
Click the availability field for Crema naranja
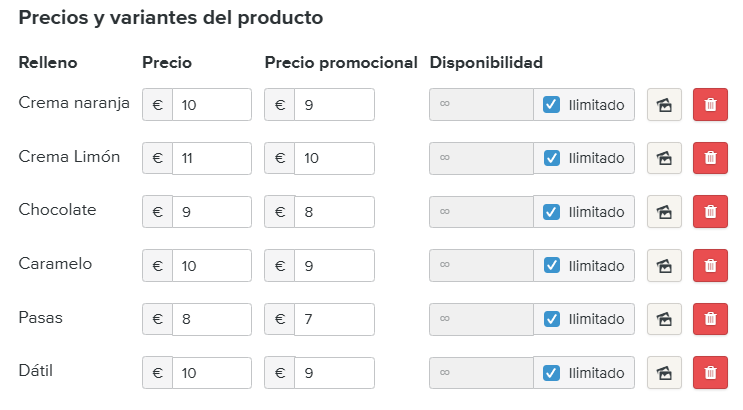[481, 104]
